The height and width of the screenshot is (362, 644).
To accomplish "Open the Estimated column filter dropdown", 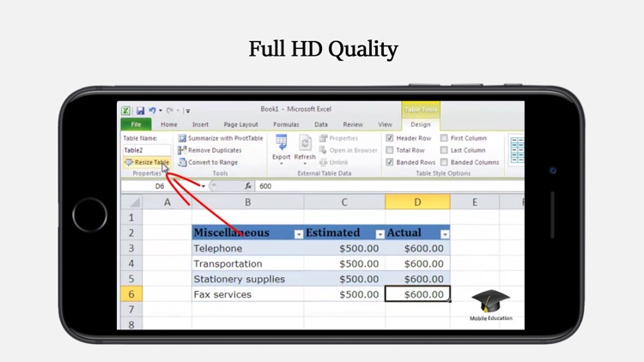I will click(x=380, y=234).
